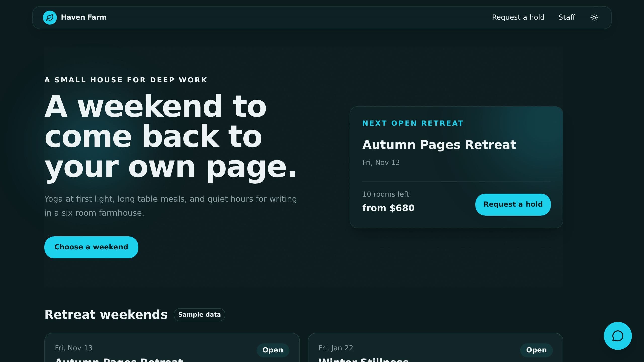Screen dimensions: 644x362
Task: Click the Retreat weekends heading
Action: (106, 314)
